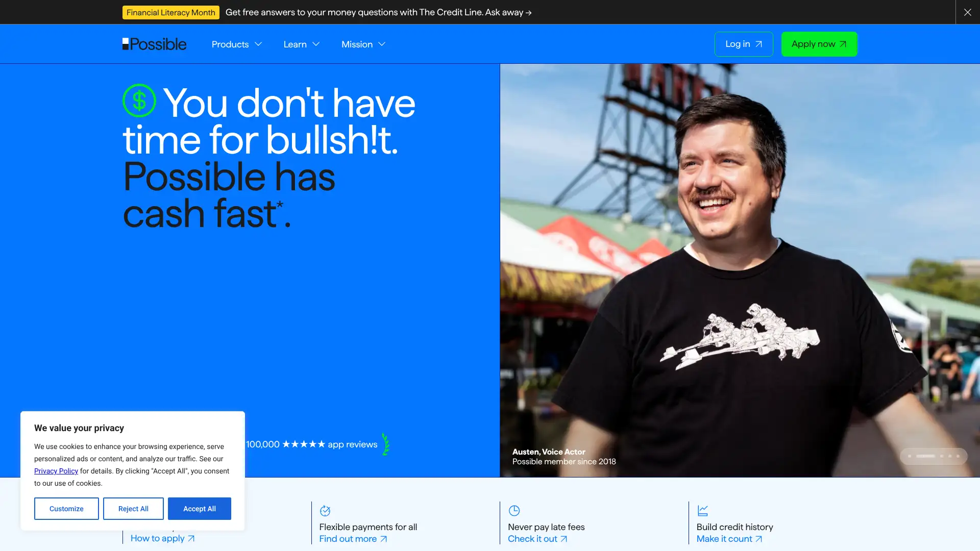Viewport: 980px width, 551px height.
Task: Click the 'We value your privacy' heading
Action: click(x=79, y=428)
